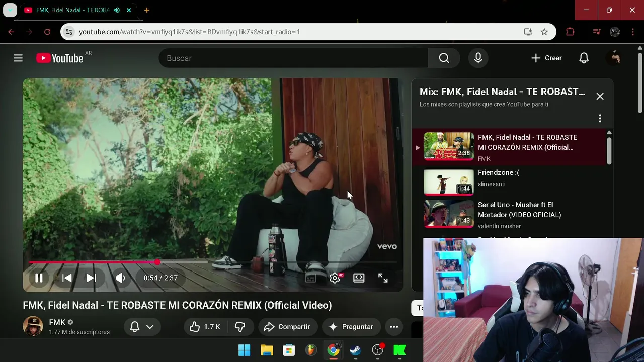Play Ser el Uno - Musher ft El Mortedor
Screen dimensions: 644x362
pyautogui.click(x=509, y=215)
